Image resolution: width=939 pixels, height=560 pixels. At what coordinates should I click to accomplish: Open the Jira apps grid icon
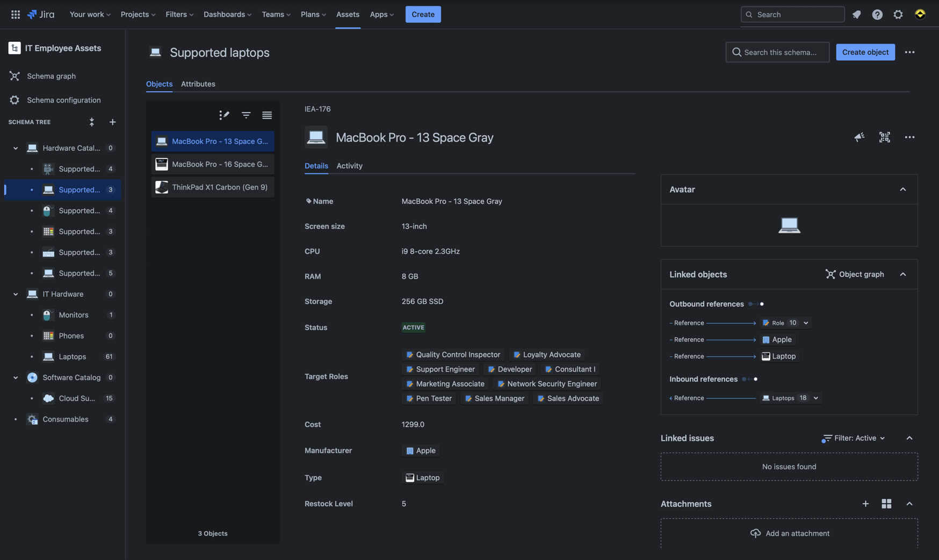(x=15, y=14)
